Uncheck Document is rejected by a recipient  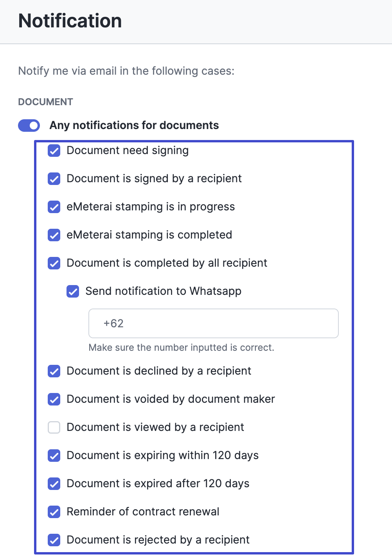click(54, 540)
